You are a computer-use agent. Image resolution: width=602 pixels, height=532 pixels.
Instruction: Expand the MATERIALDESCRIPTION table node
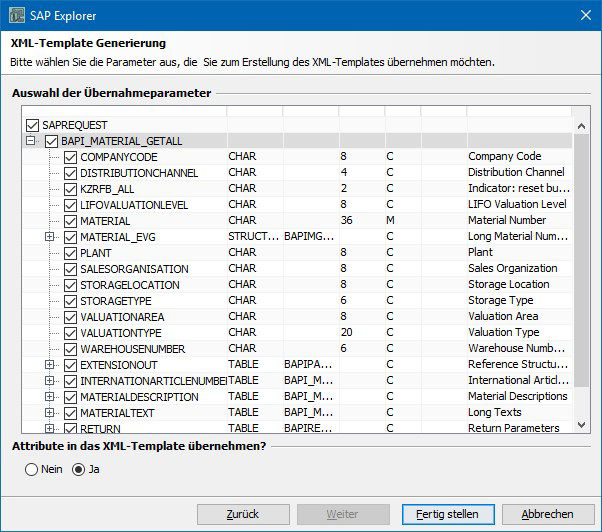pyautogui.click(x=50, y=397)
